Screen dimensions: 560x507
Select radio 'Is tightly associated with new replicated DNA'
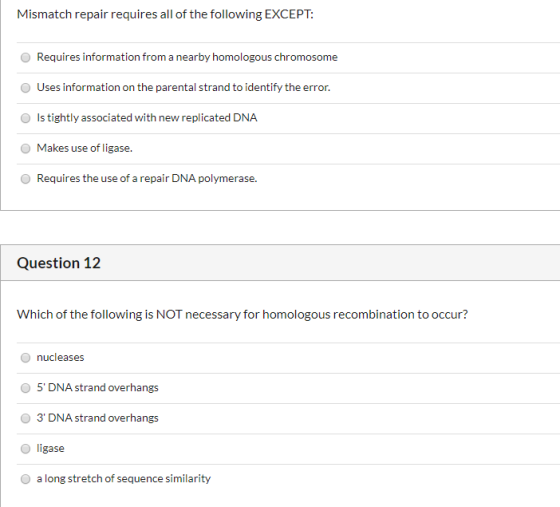[25, 118]
